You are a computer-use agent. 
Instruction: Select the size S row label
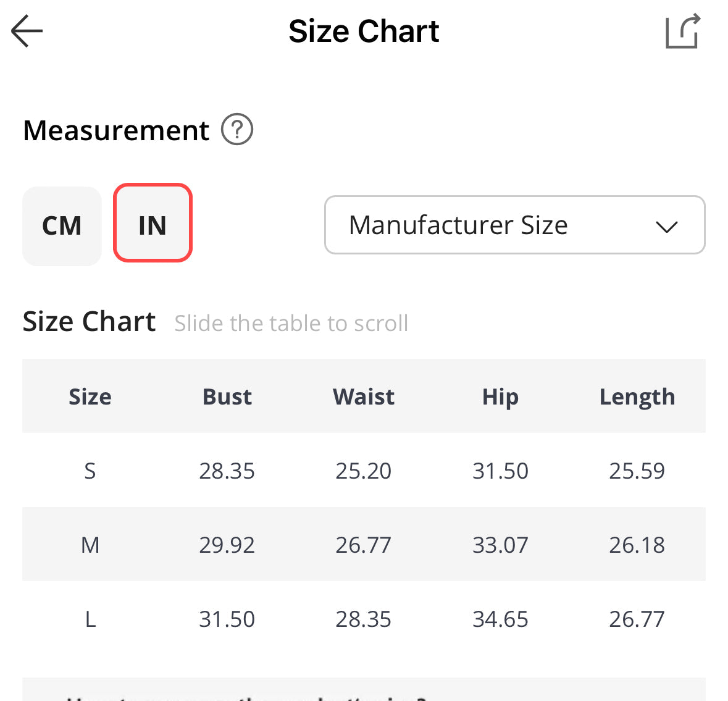[90, 471]
